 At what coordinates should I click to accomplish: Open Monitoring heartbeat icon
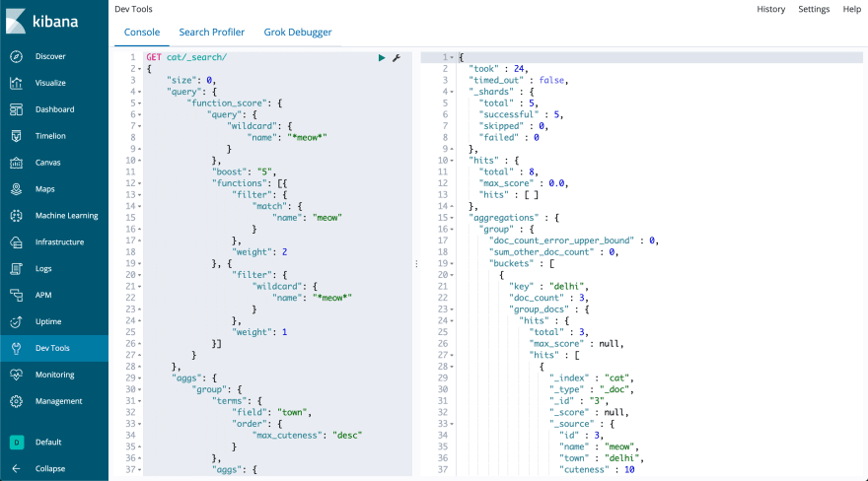click(x=16, y=375)
